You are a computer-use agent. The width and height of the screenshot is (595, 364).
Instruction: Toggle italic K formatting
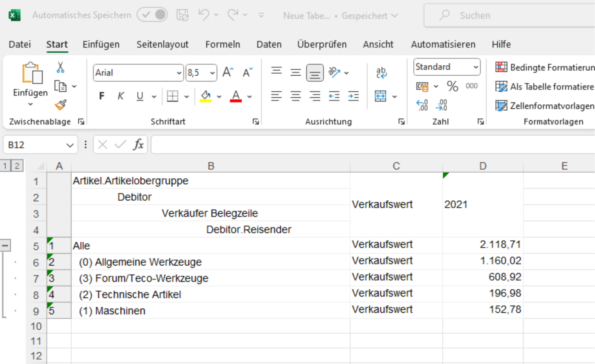[121, 96]
